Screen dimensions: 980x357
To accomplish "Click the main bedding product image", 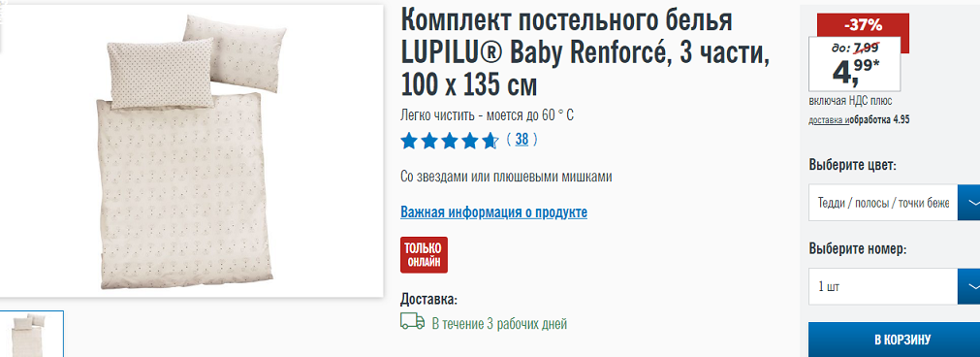I will [x=191, y=151].
